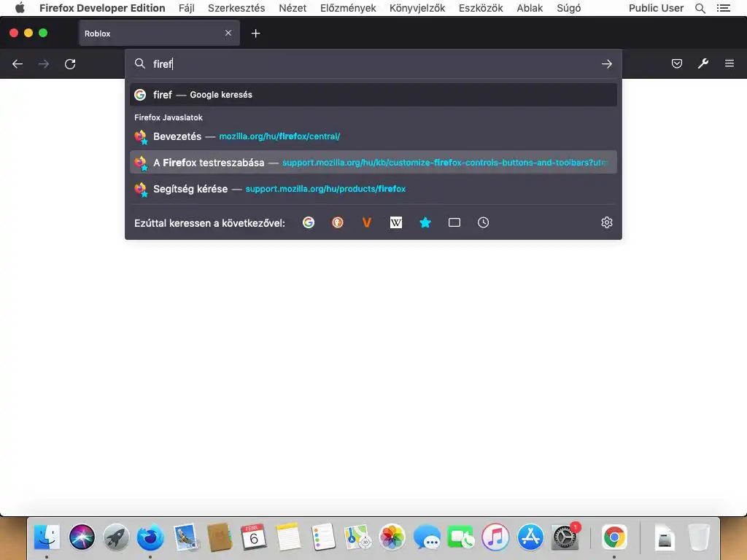Open the Trash in the Dock
Viewport: 747px width, 560px height.
pos(699,537)
